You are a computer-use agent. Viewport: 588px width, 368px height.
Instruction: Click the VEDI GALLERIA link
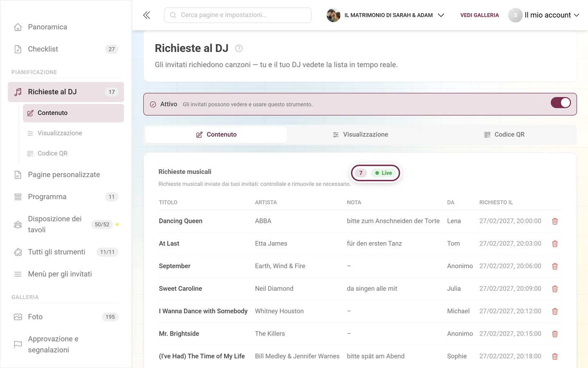point(479,15)
